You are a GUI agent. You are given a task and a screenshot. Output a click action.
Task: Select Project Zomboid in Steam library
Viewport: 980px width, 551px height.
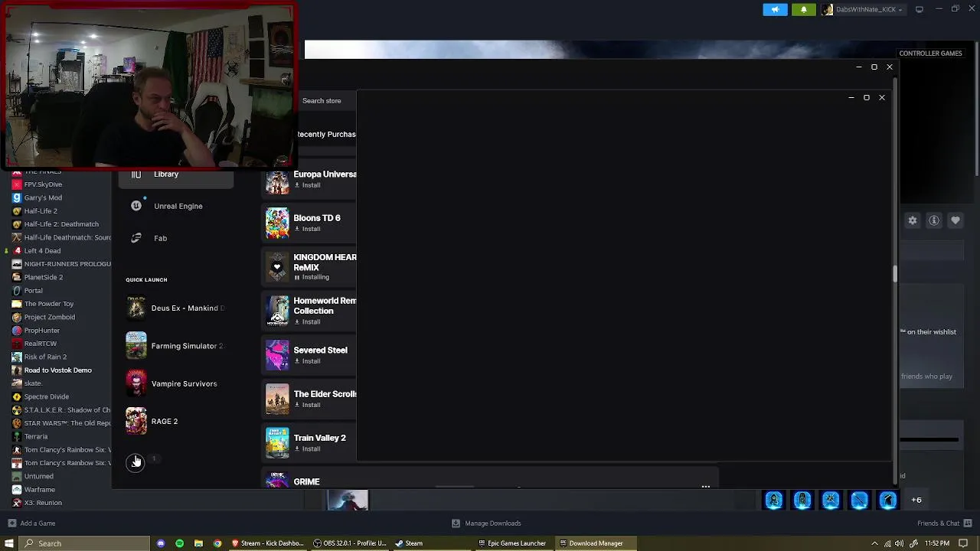pos(50,317)
